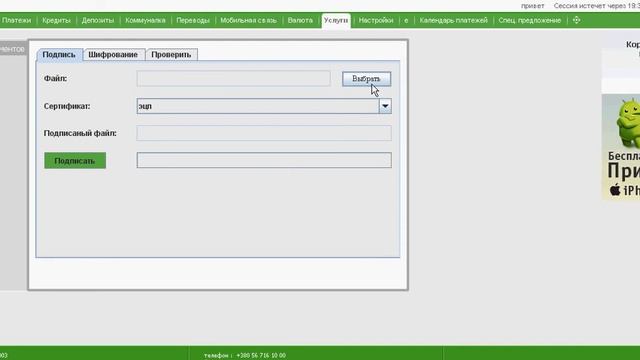Click the Android app advertisement banner
The height and width of the screenshot is (360, 640).
click(x=621, y=147)
